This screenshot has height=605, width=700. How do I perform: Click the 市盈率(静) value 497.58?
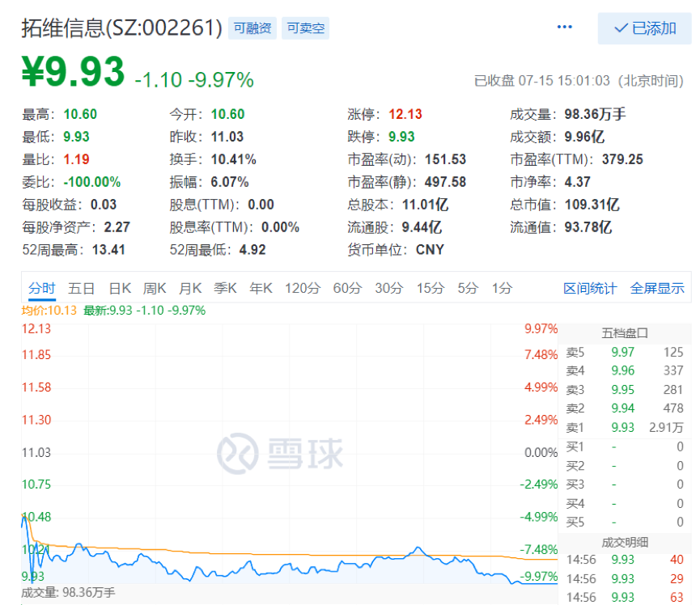(445, 182)
